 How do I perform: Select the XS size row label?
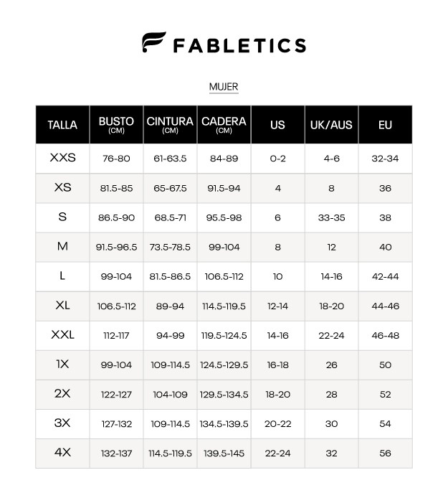tap(62, 187)
